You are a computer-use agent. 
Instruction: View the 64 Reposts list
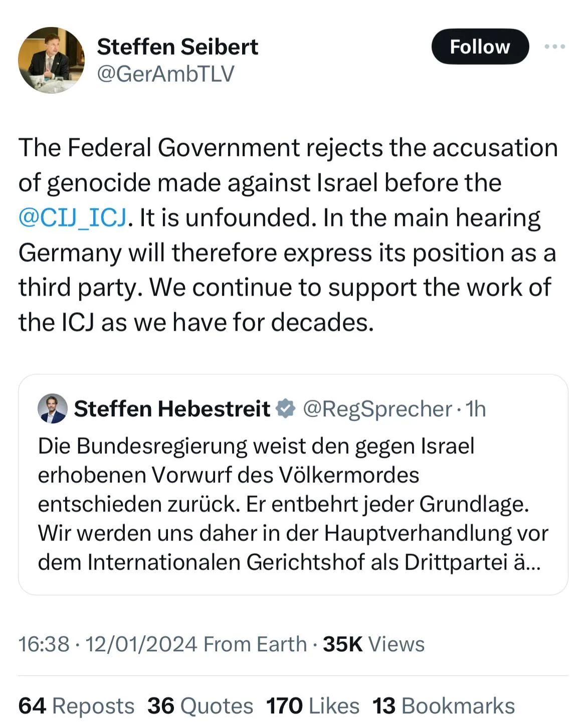click(x=76, y=706)
